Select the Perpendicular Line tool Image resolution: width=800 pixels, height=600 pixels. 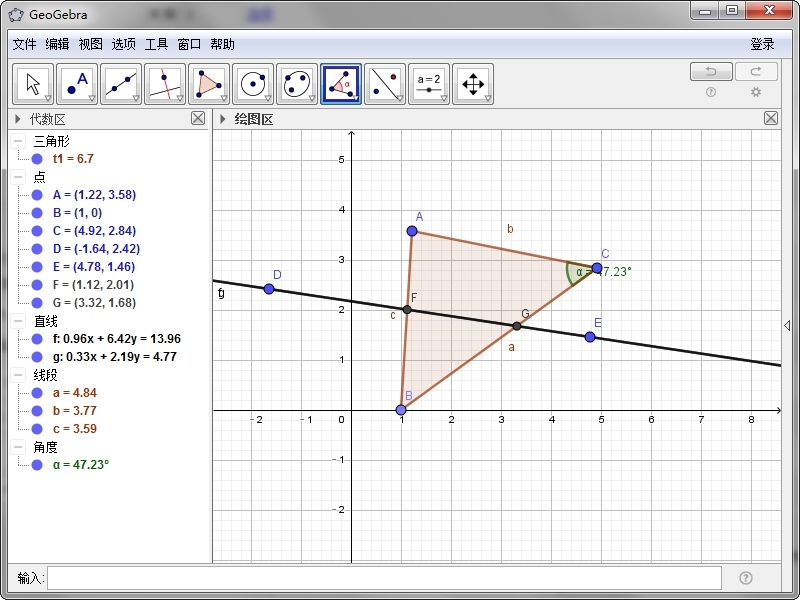pos(164,83)
